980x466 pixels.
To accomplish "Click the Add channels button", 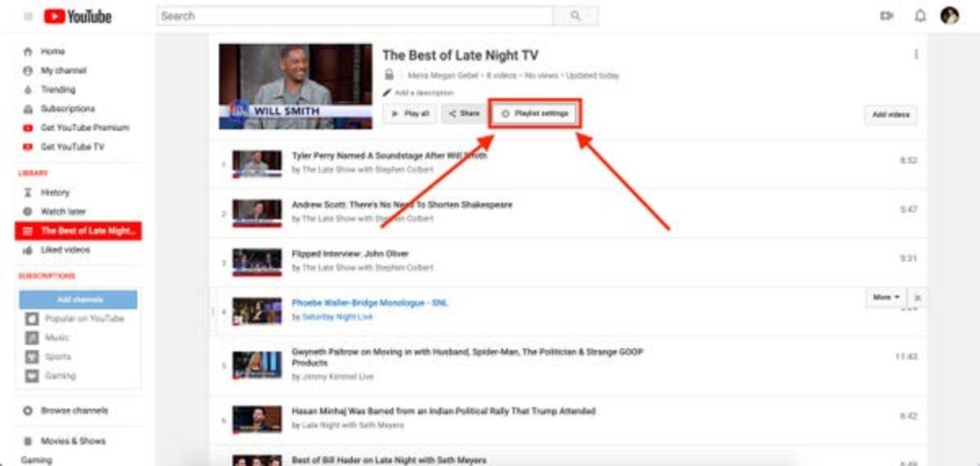I will click(78, 300).
